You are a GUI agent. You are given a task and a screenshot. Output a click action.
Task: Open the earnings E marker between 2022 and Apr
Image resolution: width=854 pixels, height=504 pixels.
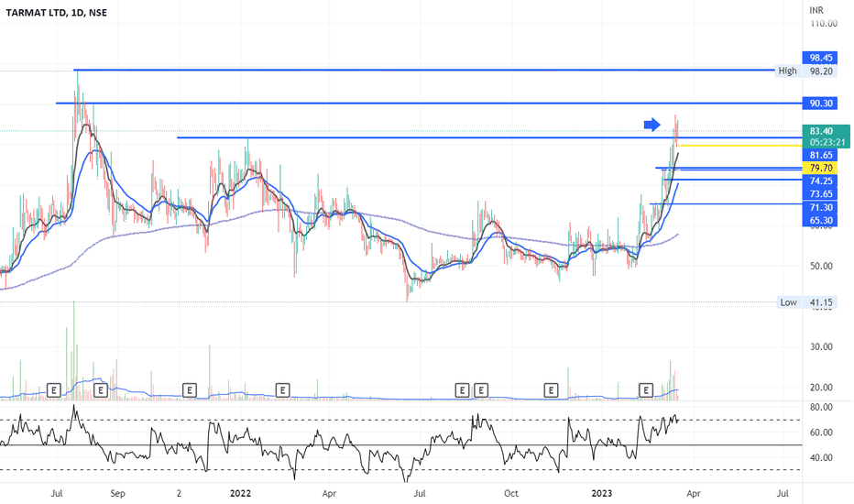click(282, 390)
